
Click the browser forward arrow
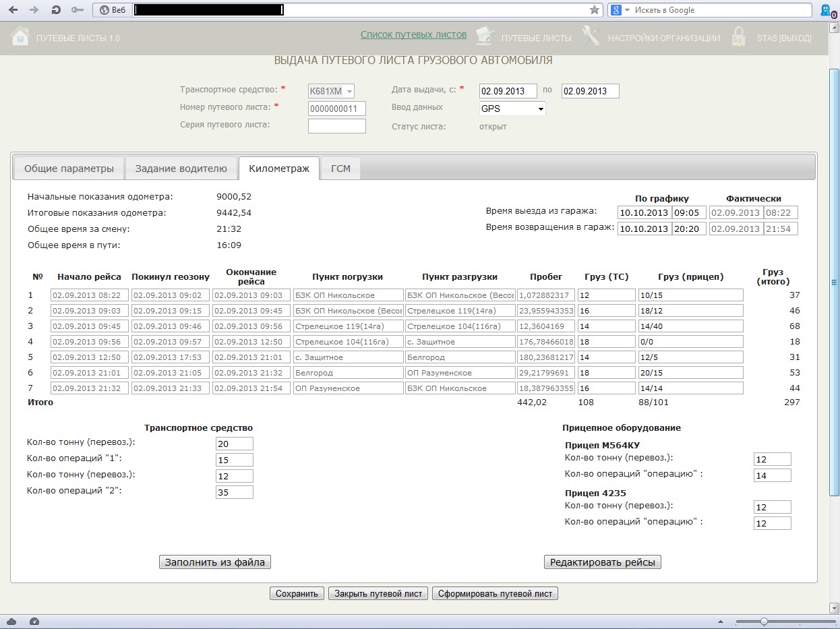(34, 10)
